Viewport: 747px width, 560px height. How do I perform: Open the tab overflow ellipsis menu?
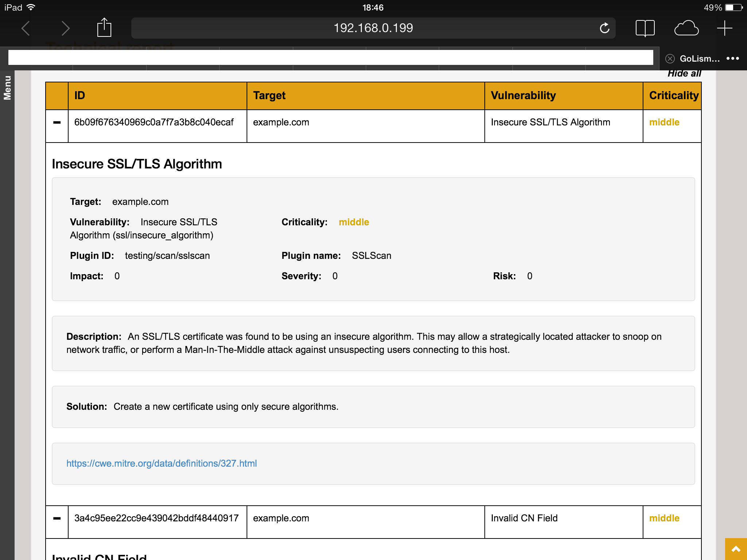tap(732, 59)
